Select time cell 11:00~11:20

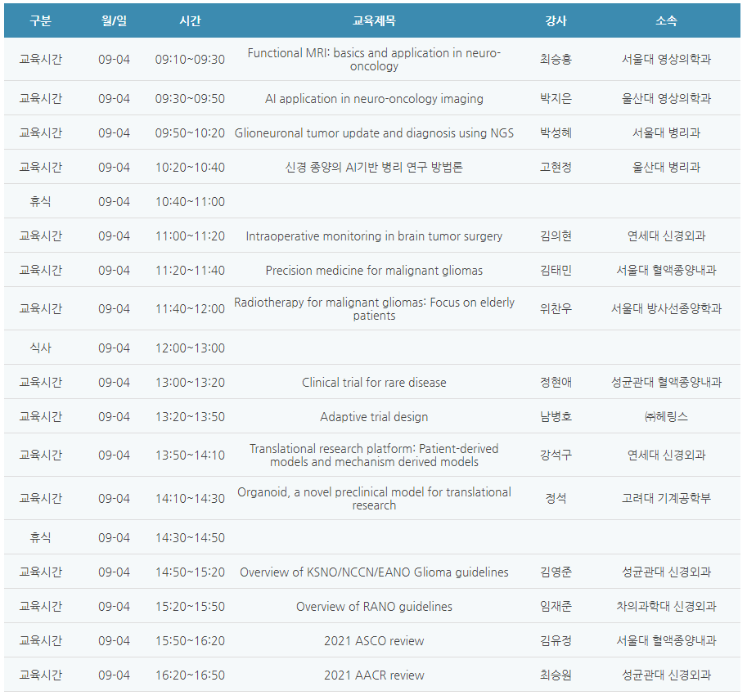[x=190, y=236]
